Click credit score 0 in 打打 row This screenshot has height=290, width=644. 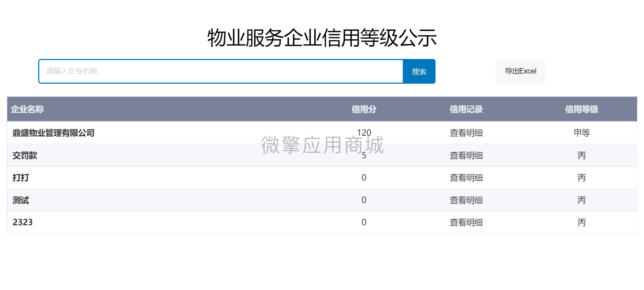[x=364, y=178]
